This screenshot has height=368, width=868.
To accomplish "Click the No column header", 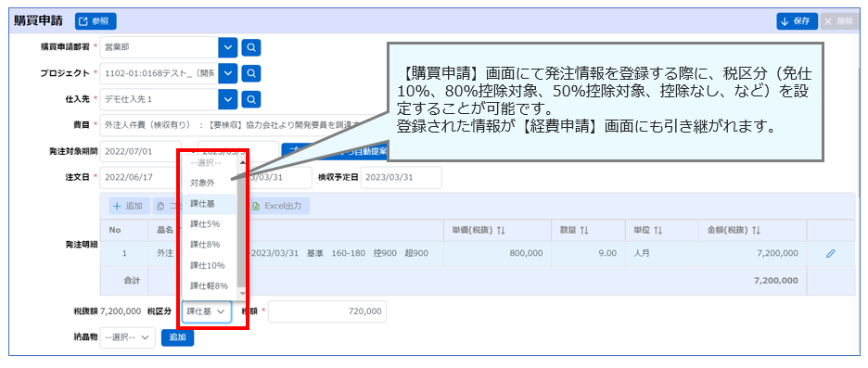I will click(124, 230).
